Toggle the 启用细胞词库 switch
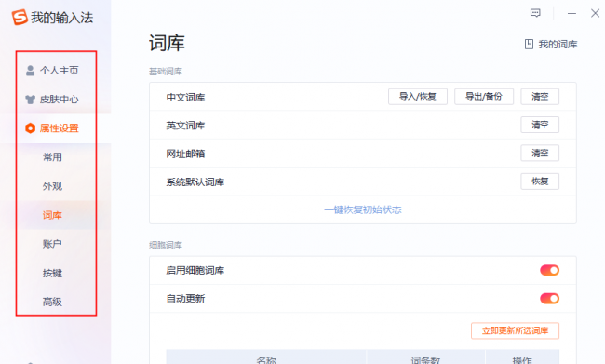Screen dimensions: 605x364 click(549, 270)
